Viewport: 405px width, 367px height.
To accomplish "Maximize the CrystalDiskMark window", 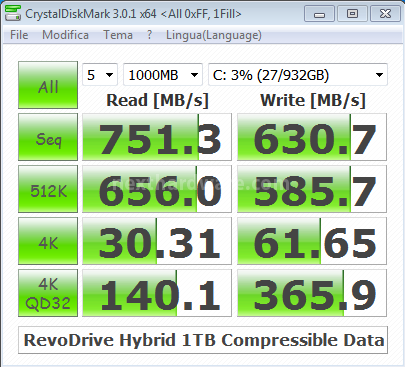I will [352, 14].
